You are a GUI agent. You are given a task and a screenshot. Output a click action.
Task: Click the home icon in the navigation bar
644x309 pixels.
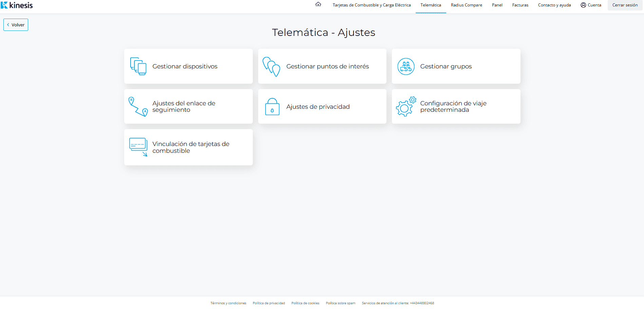click(318, 4)
